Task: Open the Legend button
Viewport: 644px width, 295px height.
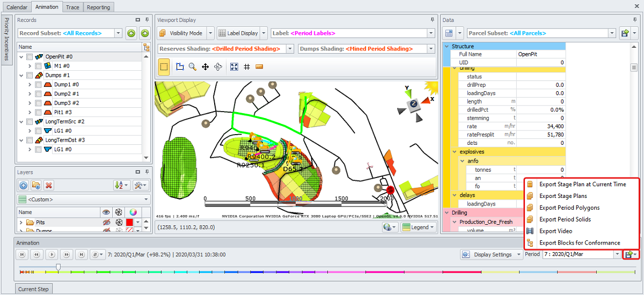Action: point(419,227)
